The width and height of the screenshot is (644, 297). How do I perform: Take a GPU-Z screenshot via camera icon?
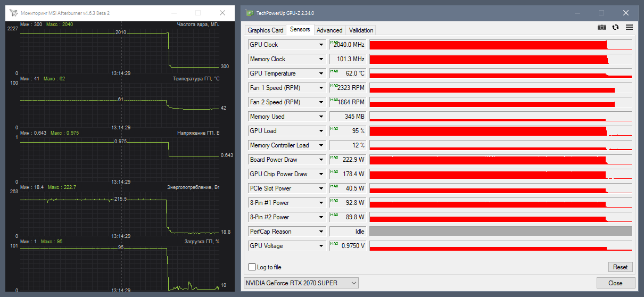[601, 27]
